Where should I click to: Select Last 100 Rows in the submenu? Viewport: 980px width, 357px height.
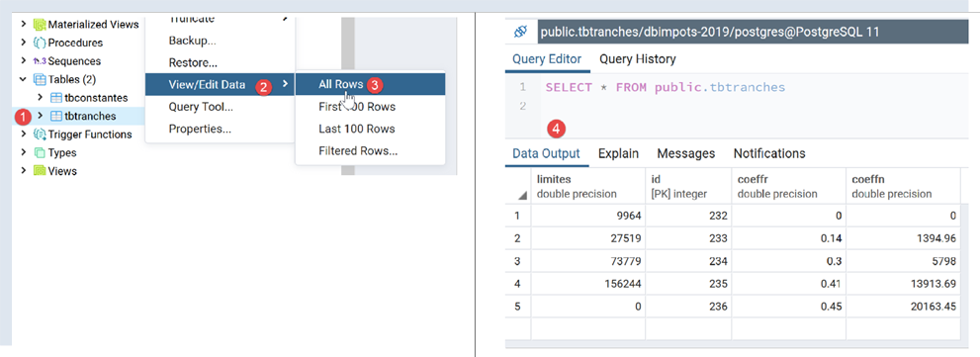(370, 129)
